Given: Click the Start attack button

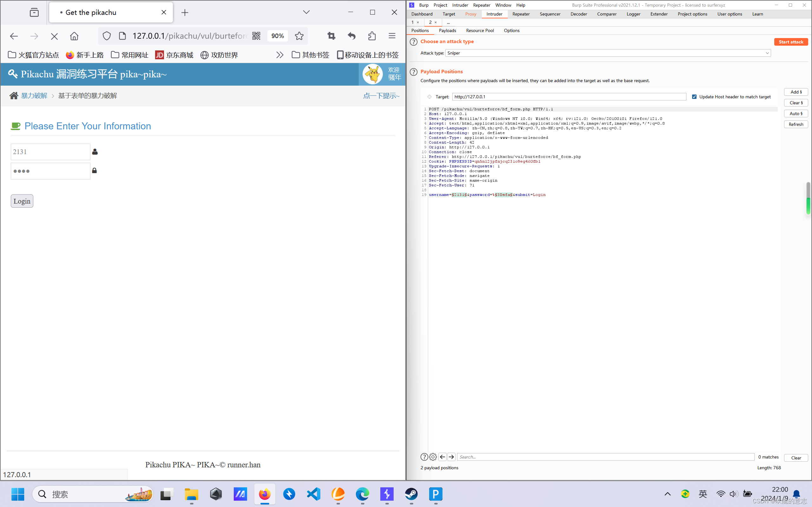Looking at the screenshot, I should (791, 42).
